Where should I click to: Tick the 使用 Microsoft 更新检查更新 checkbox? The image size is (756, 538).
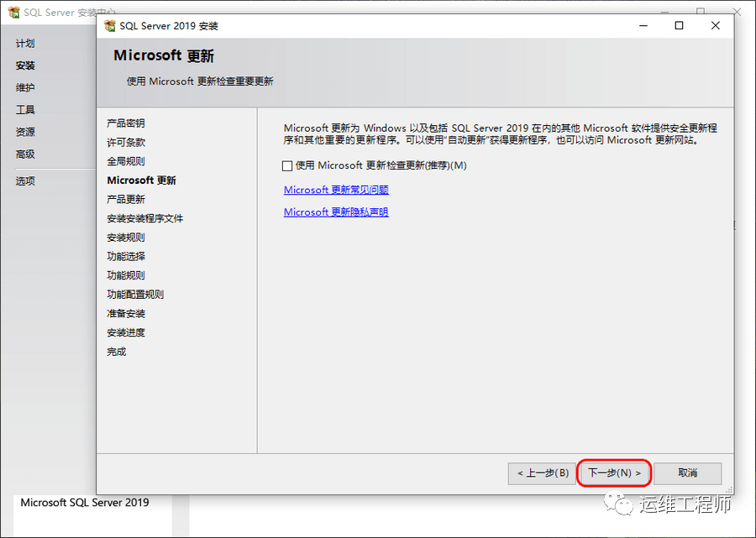coord(287,166)
